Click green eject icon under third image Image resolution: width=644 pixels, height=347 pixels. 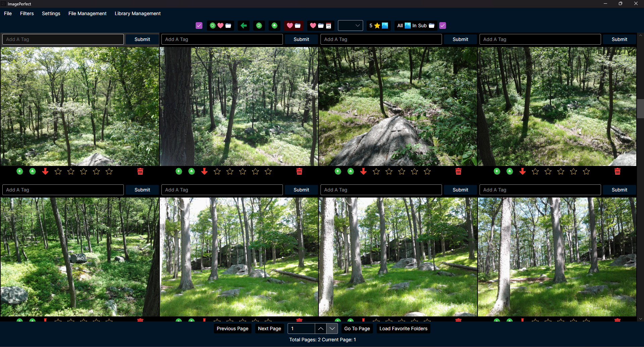point(351,172)
